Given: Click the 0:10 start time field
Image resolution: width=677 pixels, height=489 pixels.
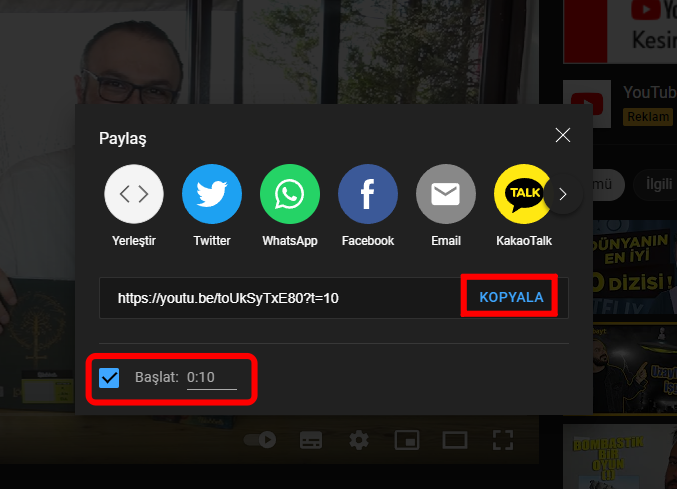Looking at the screenshot, I should pyautogui.click(x=211, y=377).
